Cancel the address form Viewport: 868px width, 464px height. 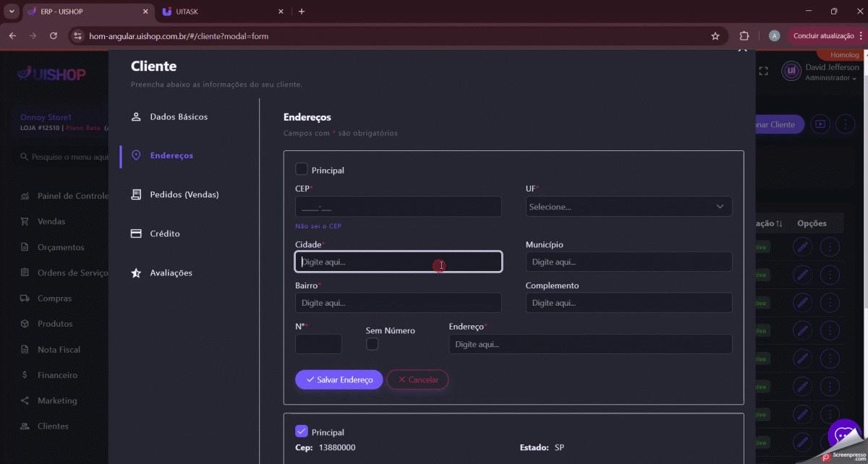click(x=417, y=379)
